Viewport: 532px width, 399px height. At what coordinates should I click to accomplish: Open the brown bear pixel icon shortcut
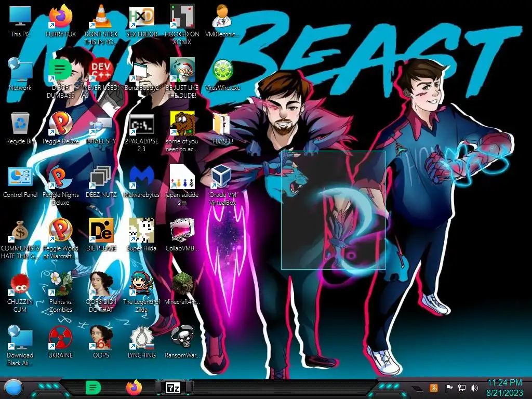click(x=182, y=131)
